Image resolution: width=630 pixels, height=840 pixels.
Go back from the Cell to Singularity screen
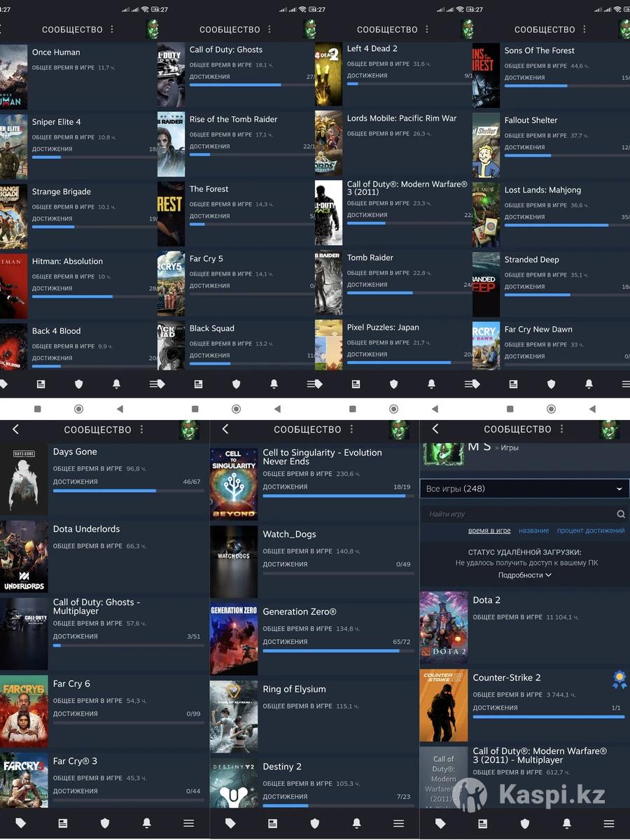[x=225, y=429]
